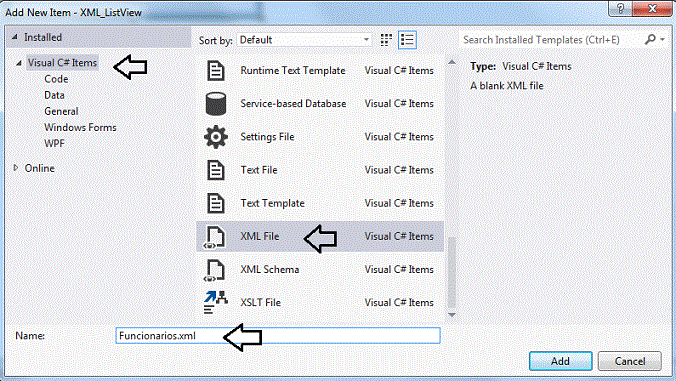Select the Text Template document icon
Image resolution: width=676 pixels, height=381 pixels.
(216, 203)
